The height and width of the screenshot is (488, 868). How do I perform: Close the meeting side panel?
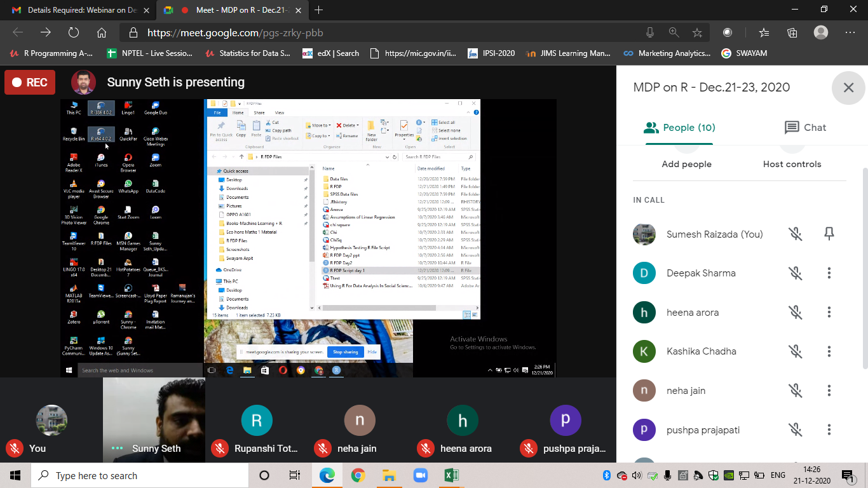(848, 88)
